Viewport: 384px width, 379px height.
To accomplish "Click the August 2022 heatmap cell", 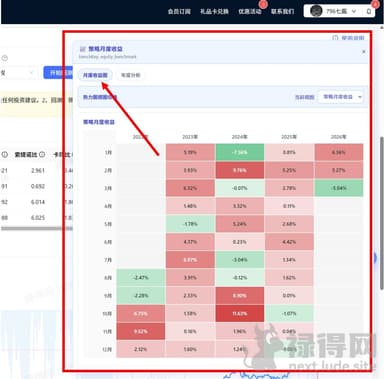I will (x=140, y=278).
